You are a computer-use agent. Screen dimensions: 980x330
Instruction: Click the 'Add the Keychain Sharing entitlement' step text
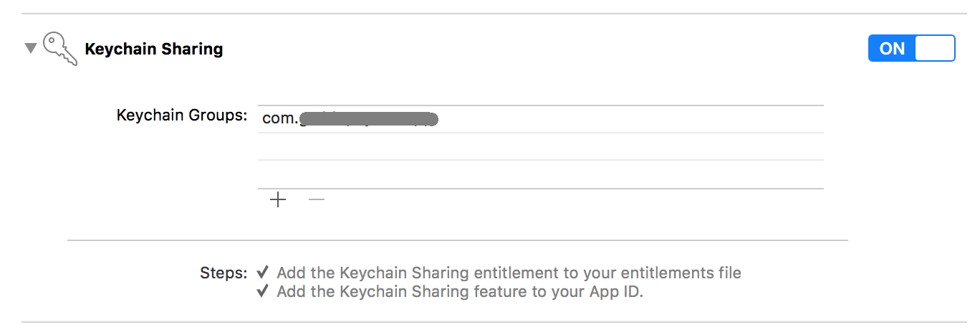pos(401,273)
